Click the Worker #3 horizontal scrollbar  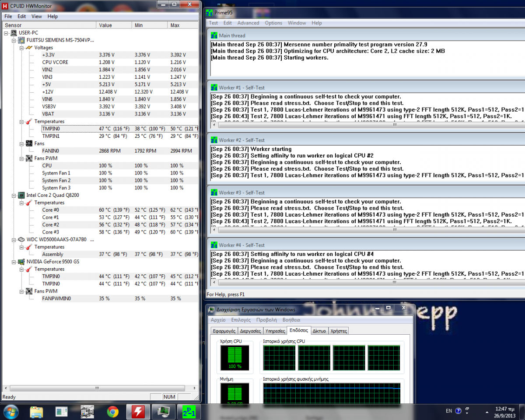tap(367, 230)
